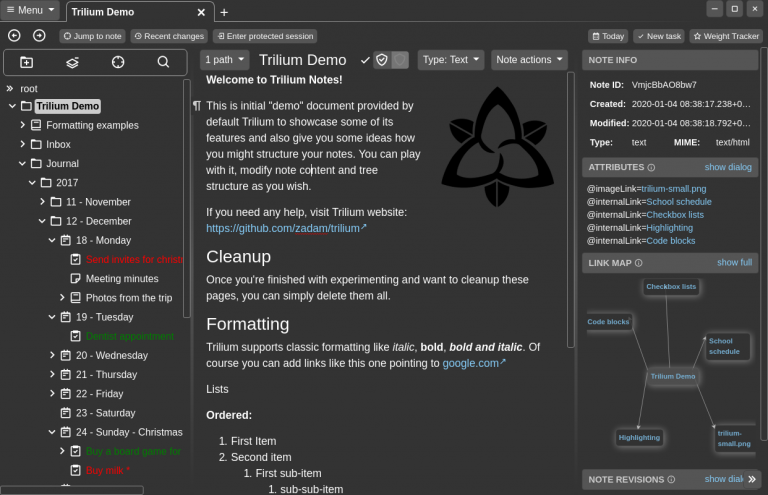Click the Jump to note button
The height and width of the screenshot is (495, 768).
[x=93, y=36]
